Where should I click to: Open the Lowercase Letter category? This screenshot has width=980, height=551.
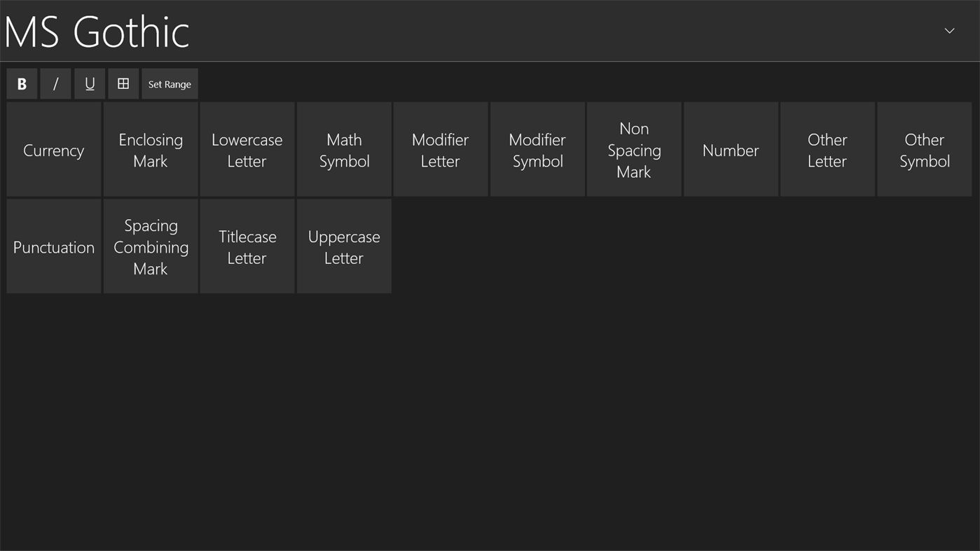[x=247, y=150]
